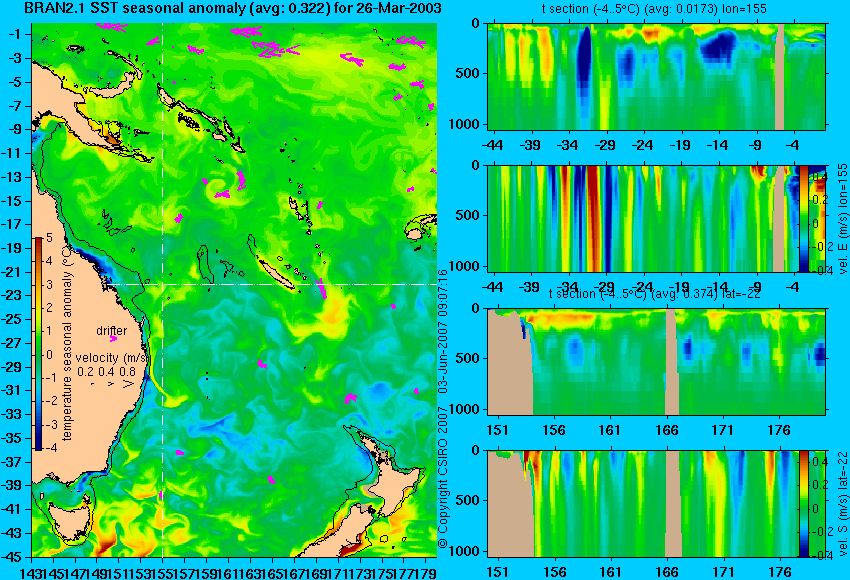
Task: Click the '0.2 0.4 0.8' velocity scale values
Action: (x=106, y=372)
